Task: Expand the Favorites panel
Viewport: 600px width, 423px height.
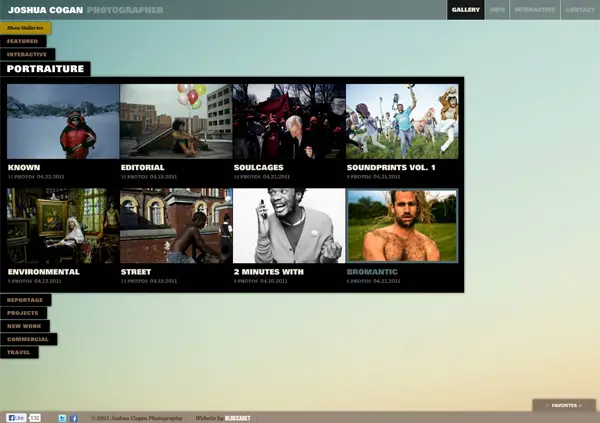Action: tap(564, 405)
